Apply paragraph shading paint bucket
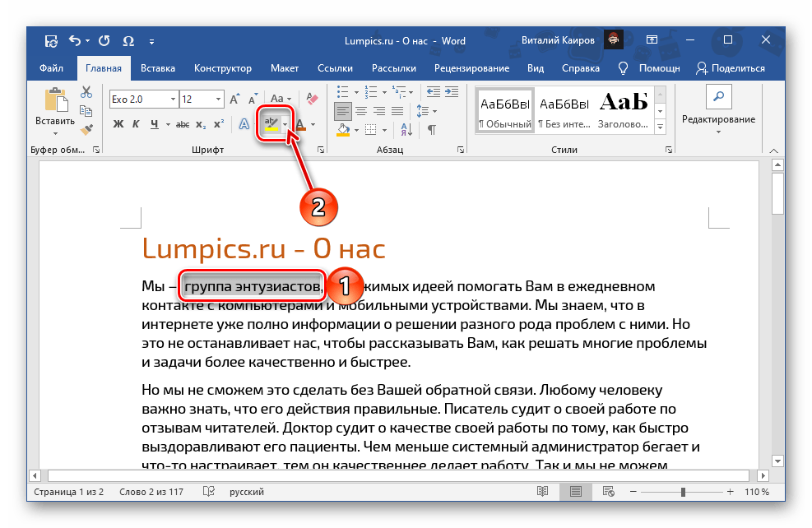The height and width of the screenshot is (528, 812). pyautogui.click(x=343, y=129)
